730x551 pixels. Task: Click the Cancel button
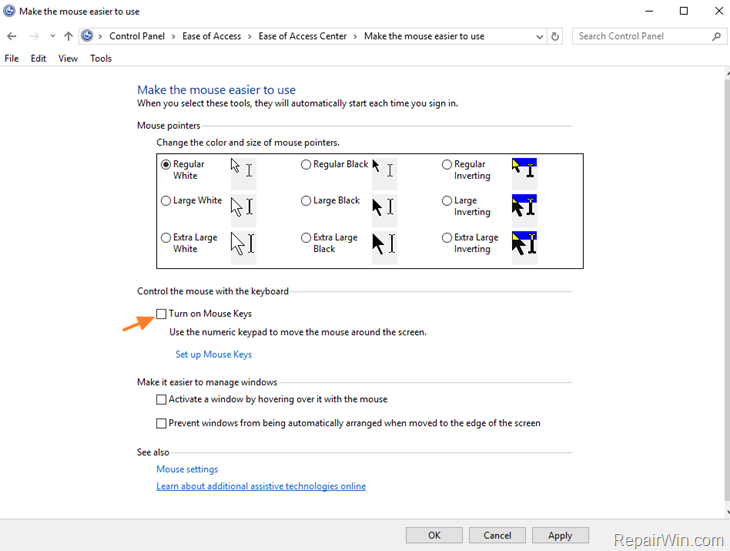point(497,536)
